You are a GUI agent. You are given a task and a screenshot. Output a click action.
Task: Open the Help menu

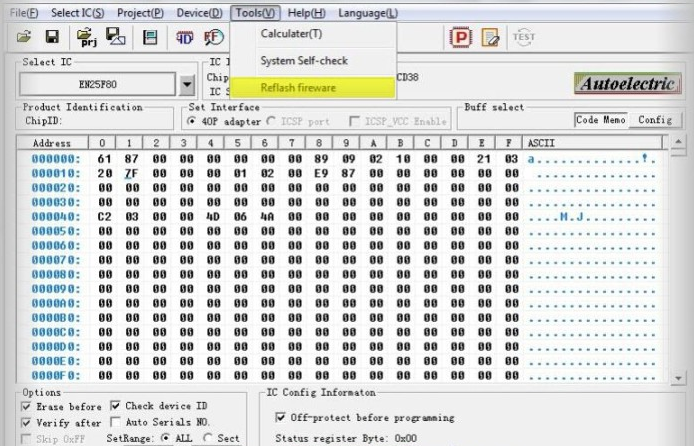pyautogui.click(x=306, y=13)
